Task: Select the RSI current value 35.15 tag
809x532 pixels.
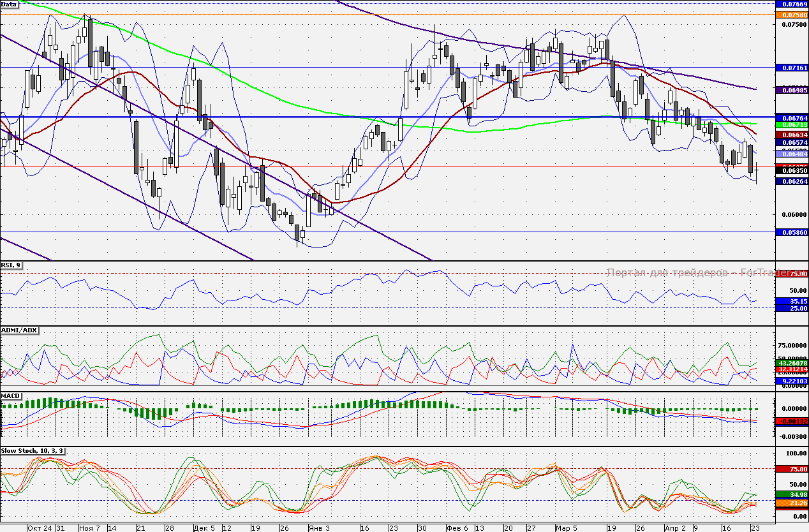Action: click(x=791, y=301)
